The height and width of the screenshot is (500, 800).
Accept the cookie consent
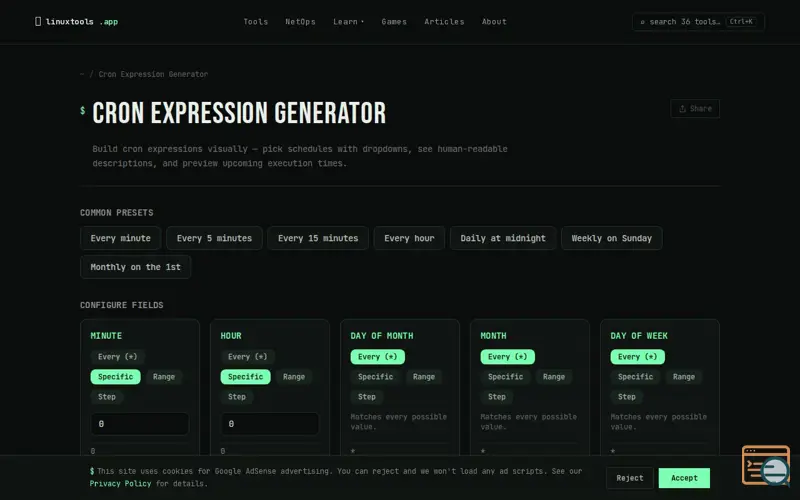pos(684,478)
